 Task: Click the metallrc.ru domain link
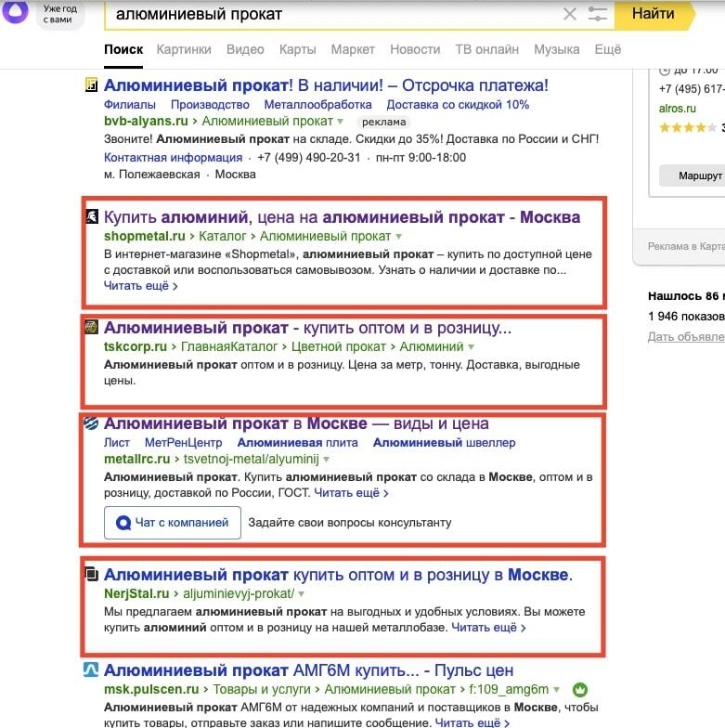point(137,459)
